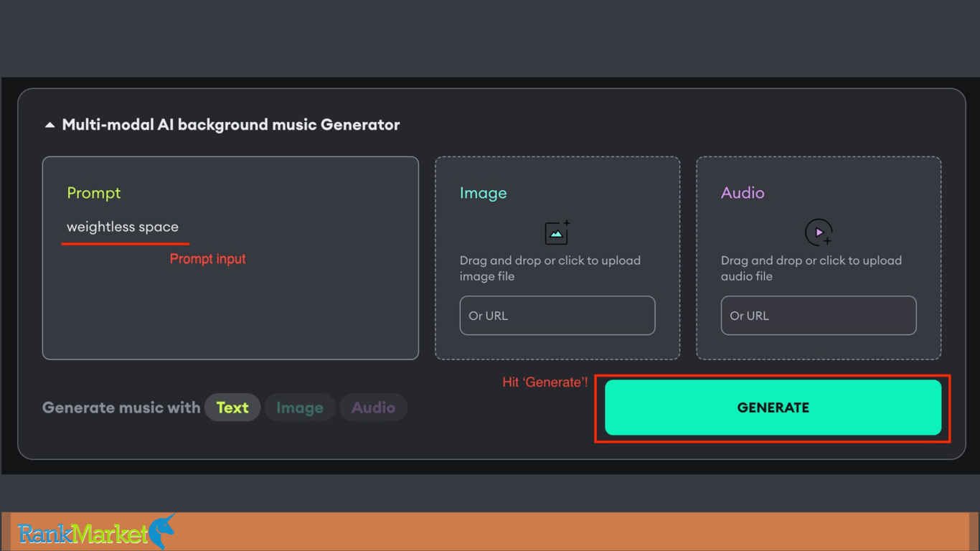
Task: Select the Image generation mode
Action: pos(300,408)
